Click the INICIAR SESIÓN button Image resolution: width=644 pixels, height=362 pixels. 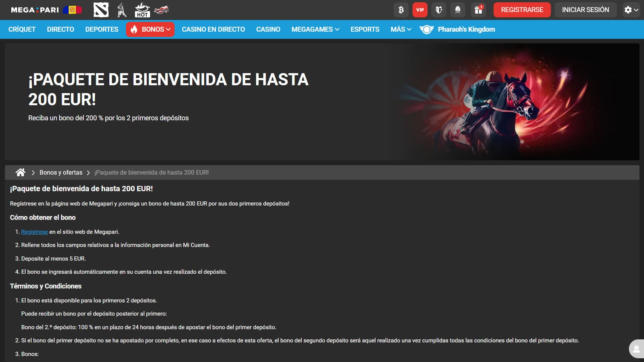[585, 10]
